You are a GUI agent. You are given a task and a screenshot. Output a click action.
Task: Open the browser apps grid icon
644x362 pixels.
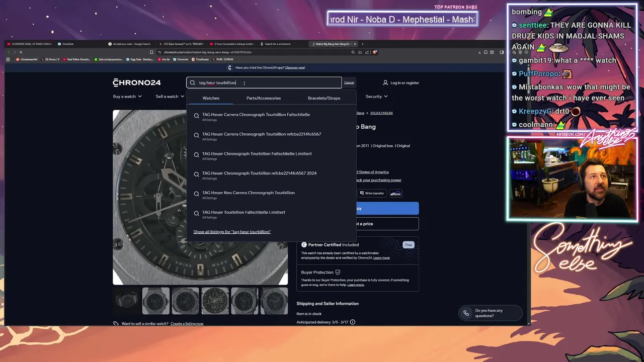[8, 59]
